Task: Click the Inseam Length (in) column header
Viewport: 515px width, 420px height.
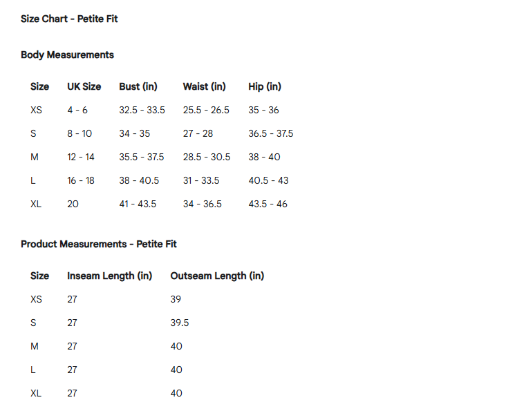Action: pyautogui.click(x=110, y=276)
